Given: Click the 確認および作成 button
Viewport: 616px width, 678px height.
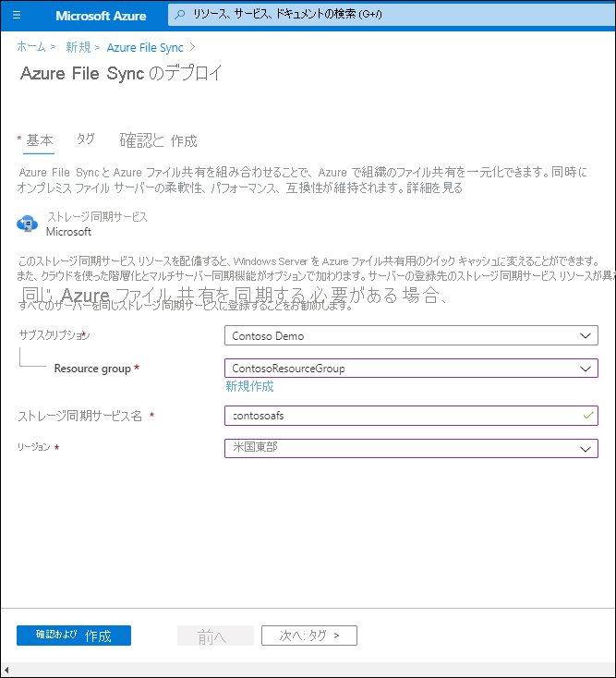Looking at the screenshot, I should tap(74, 636).
